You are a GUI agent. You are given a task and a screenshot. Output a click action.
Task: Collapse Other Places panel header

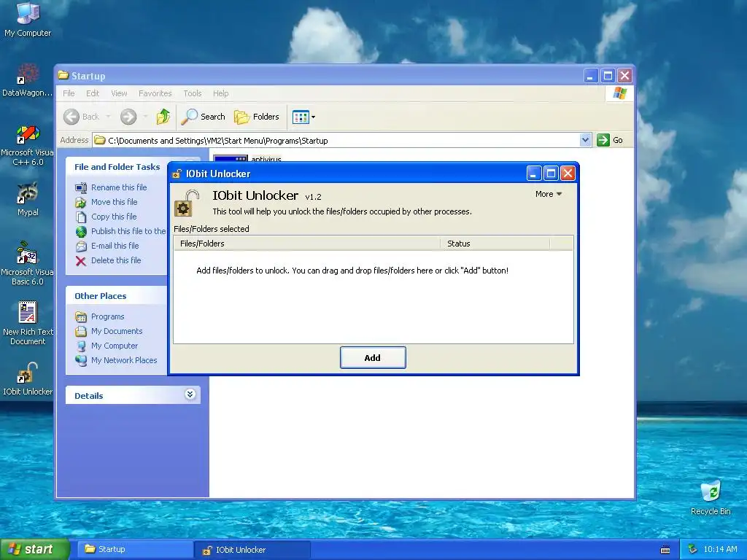tap(116, 296)
